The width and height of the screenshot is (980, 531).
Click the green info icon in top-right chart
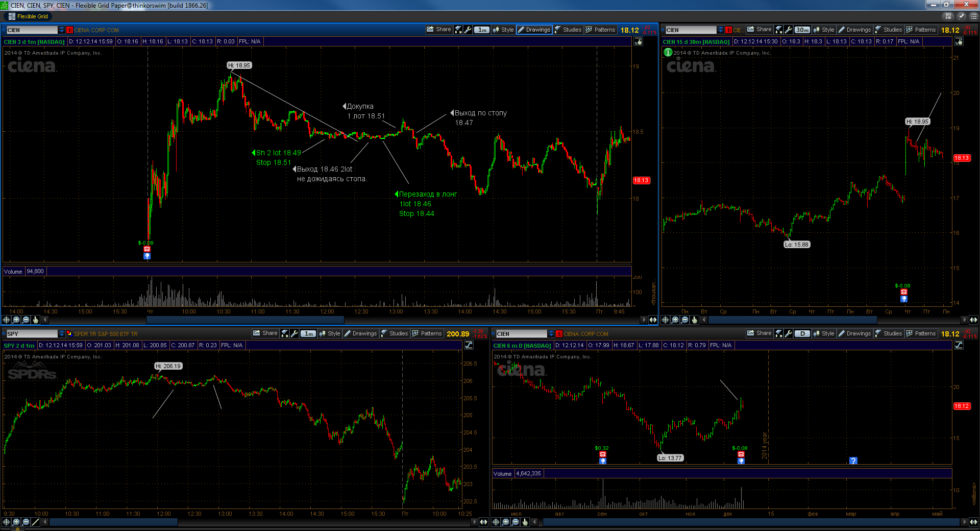click(668, 52)
